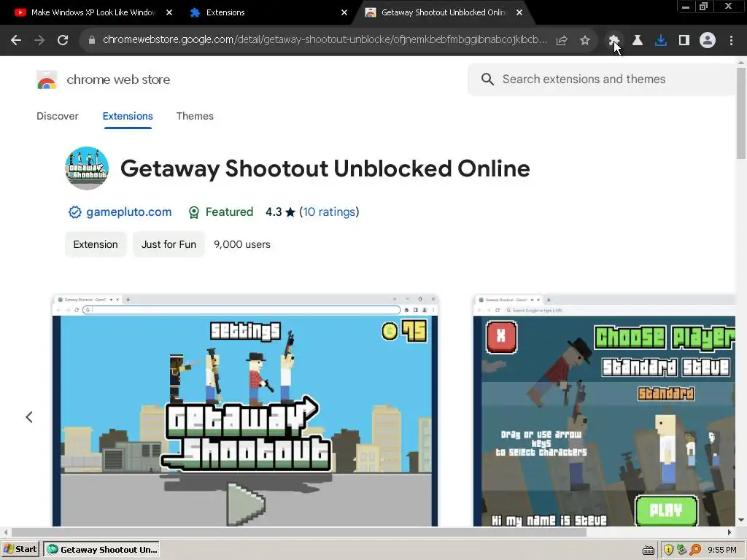Click the Featured badge

[x=220, y=212]
